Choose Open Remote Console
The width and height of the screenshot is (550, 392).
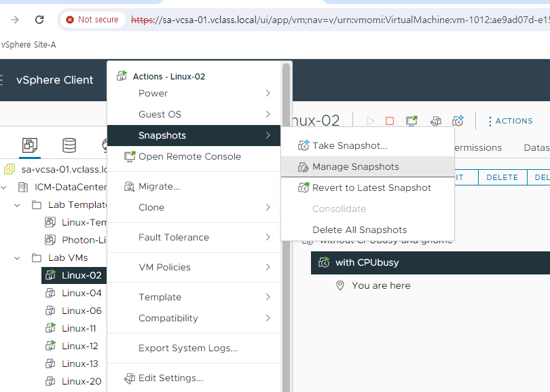coord(194,156)
